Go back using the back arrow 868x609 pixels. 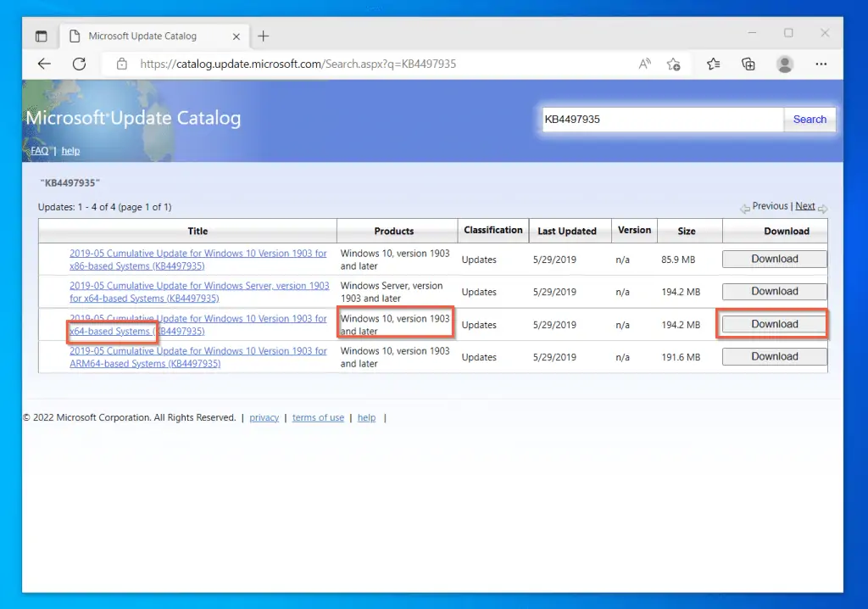[44, 64]
